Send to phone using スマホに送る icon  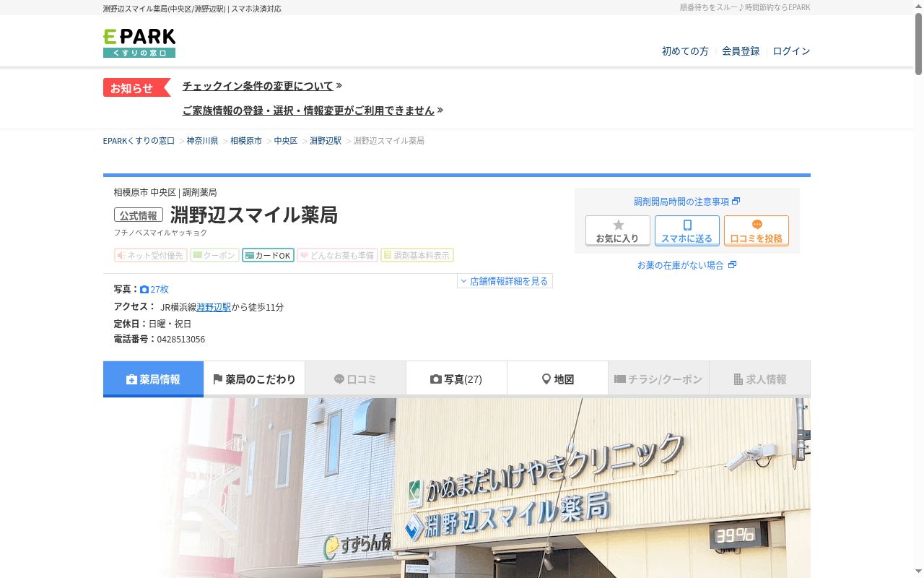click(687, 230)
